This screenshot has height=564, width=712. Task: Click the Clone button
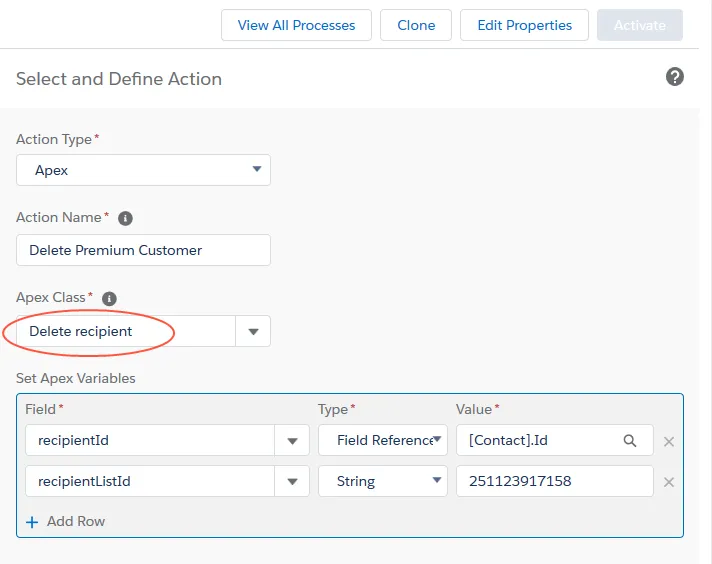pyautogui.click(x=416, y=25)
